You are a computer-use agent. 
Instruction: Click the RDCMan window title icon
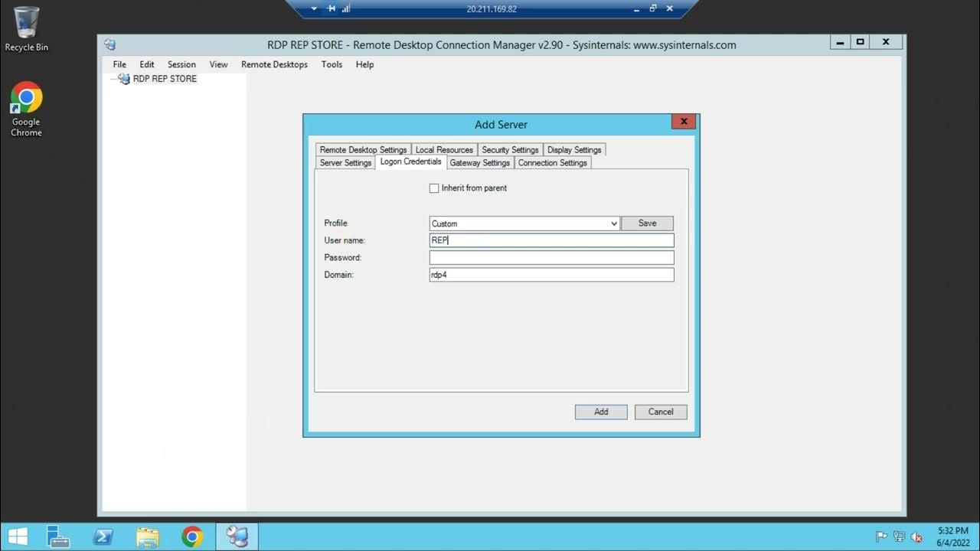(110, 45)
